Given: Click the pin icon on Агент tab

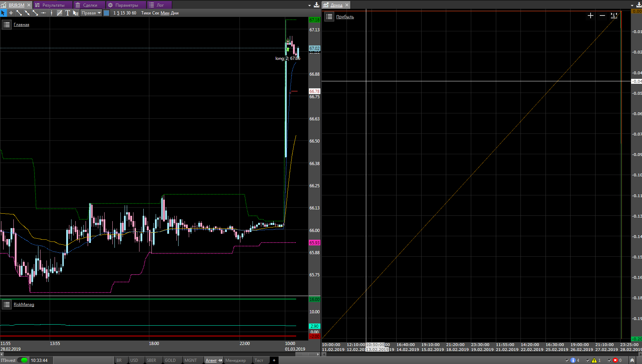Looking at the screenshot, I should (220, 360).
